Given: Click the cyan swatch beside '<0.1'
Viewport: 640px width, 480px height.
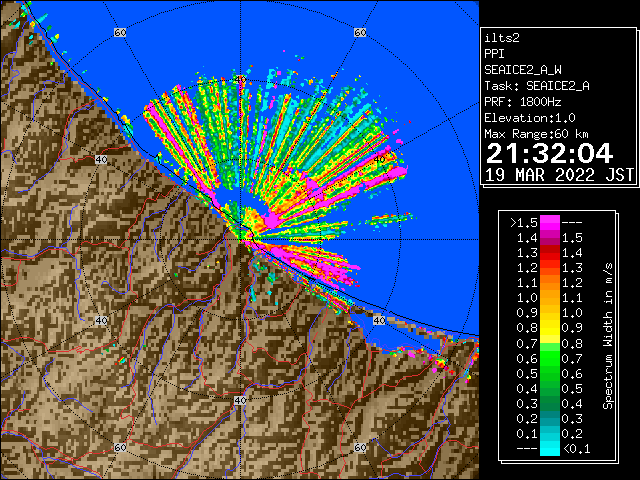Looking at the screenshot, I should 550,449.
